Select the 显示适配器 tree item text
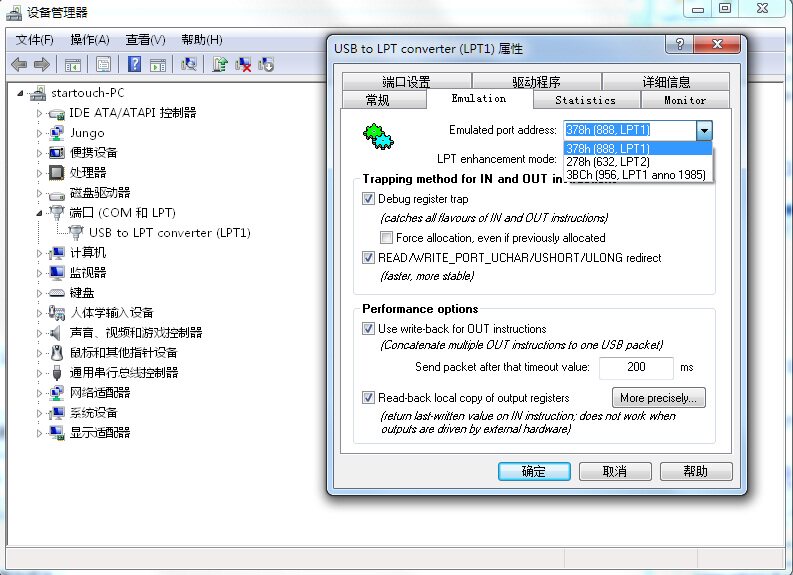 pos(100,433)
